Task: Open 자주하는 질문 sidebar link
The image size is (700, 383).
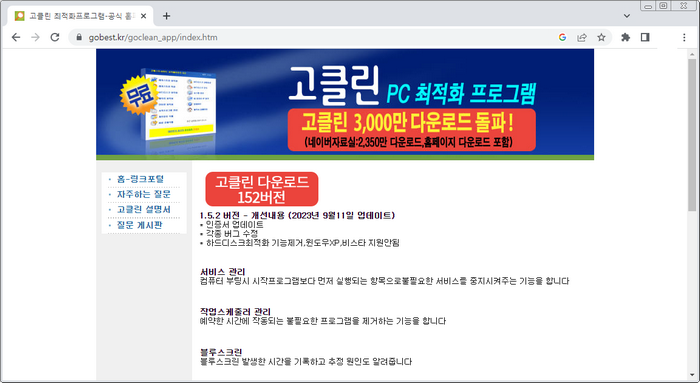Action: coord(143,194)
